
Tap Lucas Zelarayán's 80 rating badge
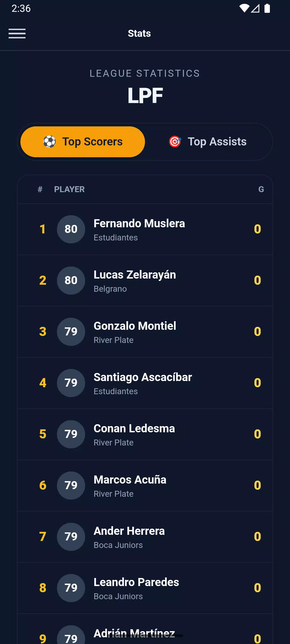71,280
